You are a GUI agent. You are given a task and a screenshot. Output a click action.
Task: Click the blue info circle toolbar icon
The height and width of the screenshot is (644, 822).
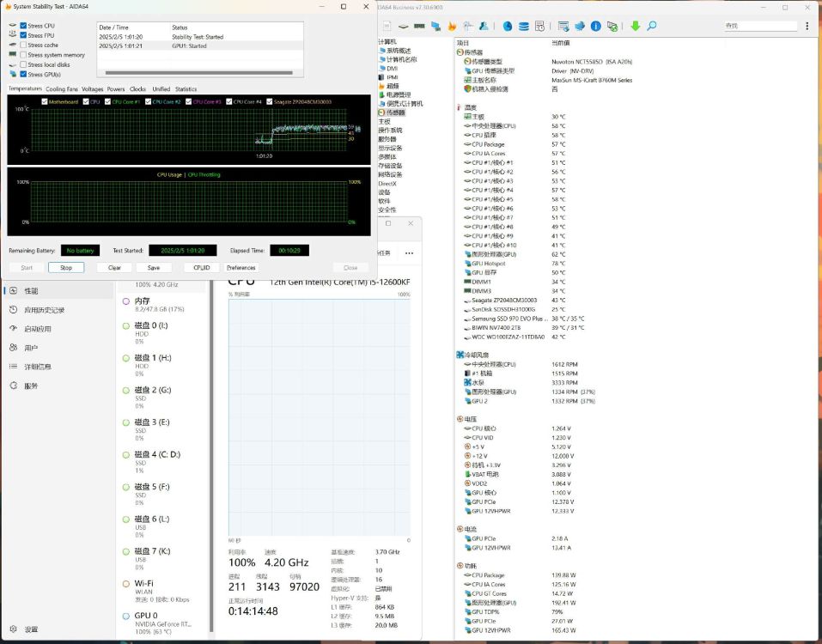tap(595, 26)
